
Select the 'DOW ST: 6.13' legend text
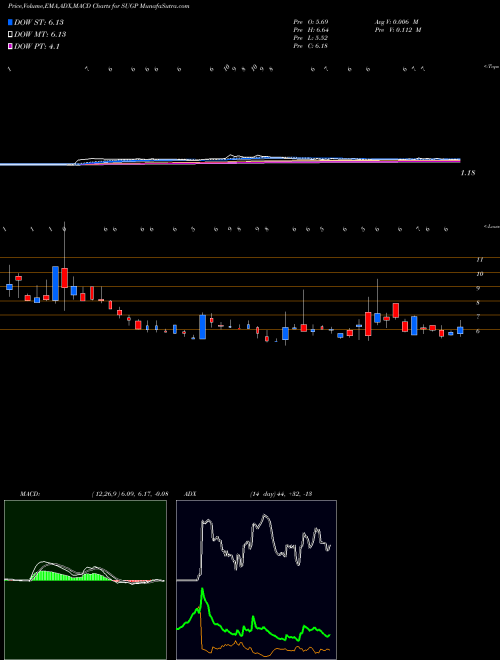(x=39, y=22)
